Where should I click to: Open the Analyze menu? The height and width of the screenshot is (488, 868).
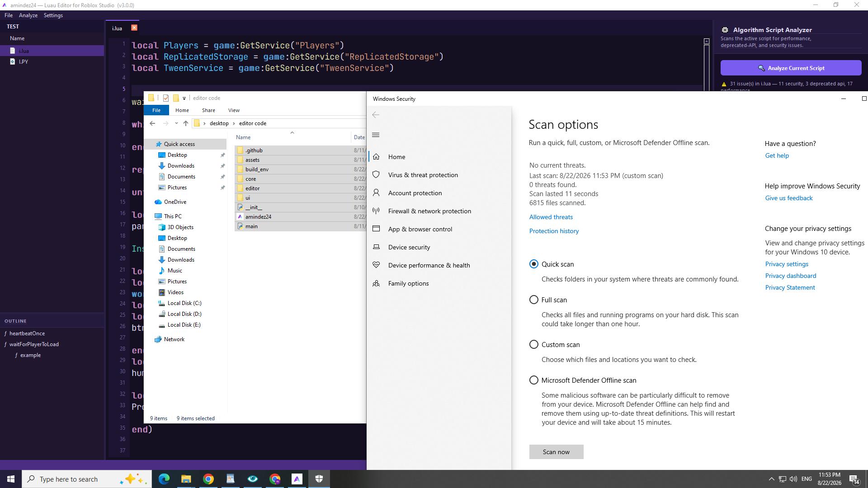click(x=28, y=15)
